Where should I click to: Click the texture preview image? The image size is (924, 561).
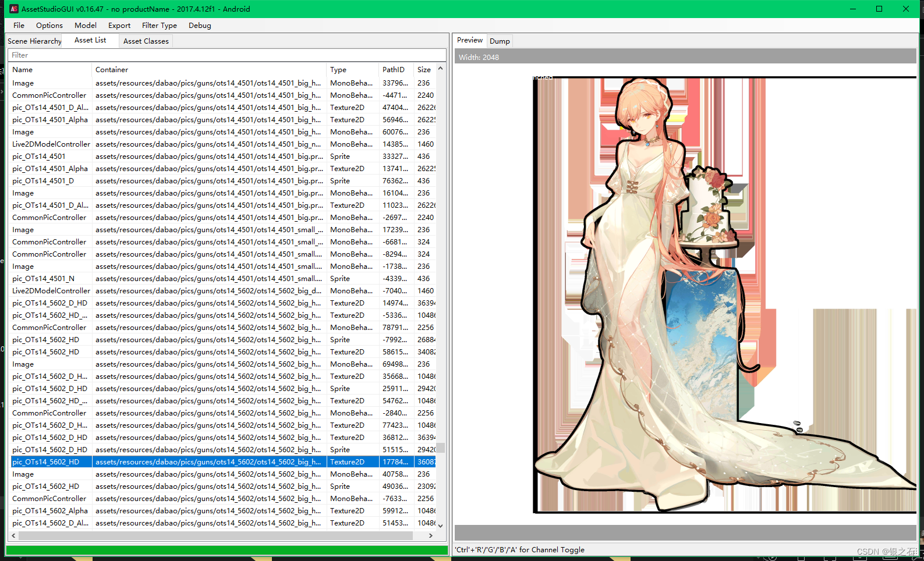(725, 294)
